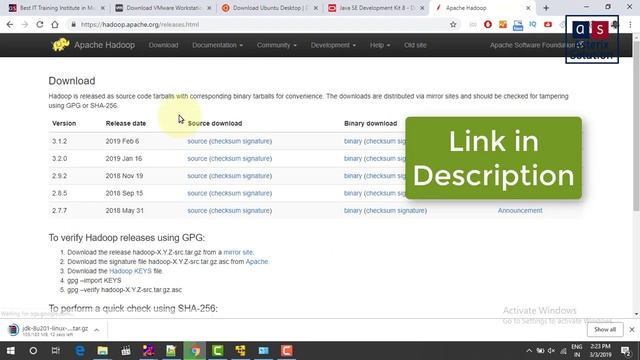Open the Windows Start menu

[x=11, y=351]
